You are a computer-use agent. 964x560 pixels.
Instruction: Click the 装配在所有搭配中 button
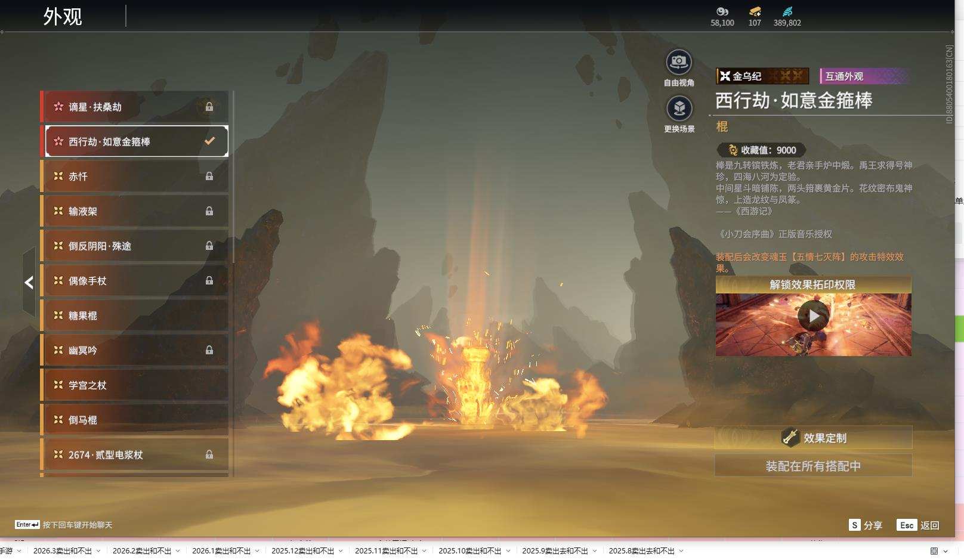click(x=813, y=466)
